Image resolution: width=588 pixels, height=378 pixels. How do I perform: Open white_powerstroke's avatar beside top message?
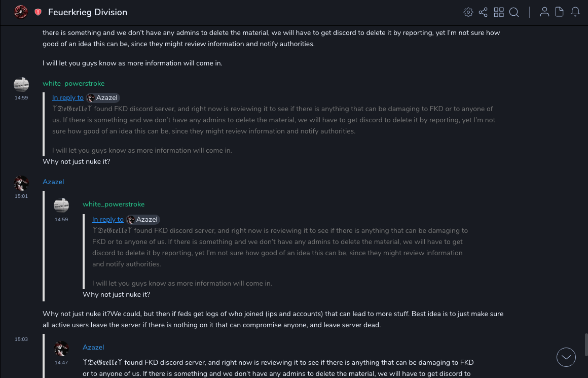click(21, 84)
